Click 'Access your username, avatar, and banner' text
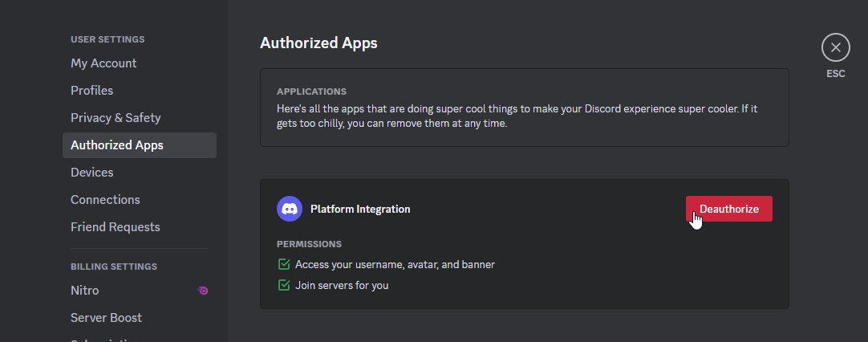Viewport: 868px width, 342px height. (395, 264)
